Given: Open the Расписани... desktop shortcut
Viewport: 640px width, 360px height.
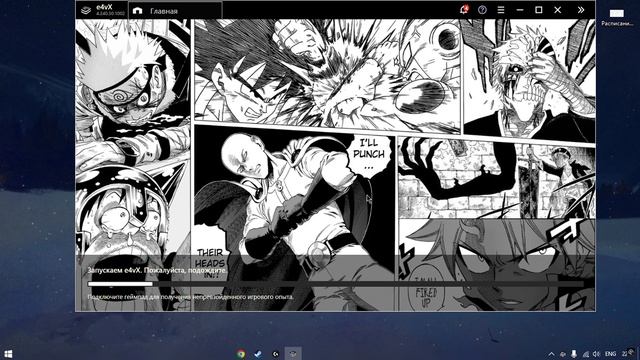Looking at the screenshot, I should [617, 18].
